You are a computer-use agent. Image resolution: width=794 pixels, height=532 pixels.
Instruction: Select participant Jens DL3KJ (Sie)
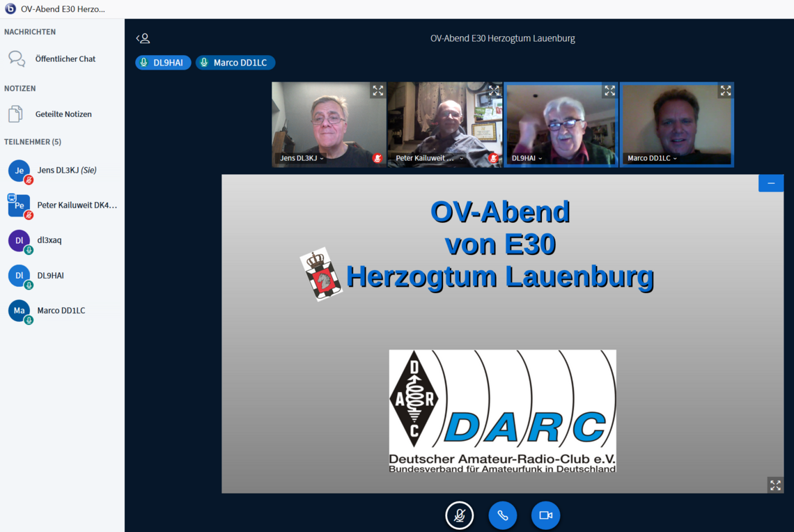[62, 171]
